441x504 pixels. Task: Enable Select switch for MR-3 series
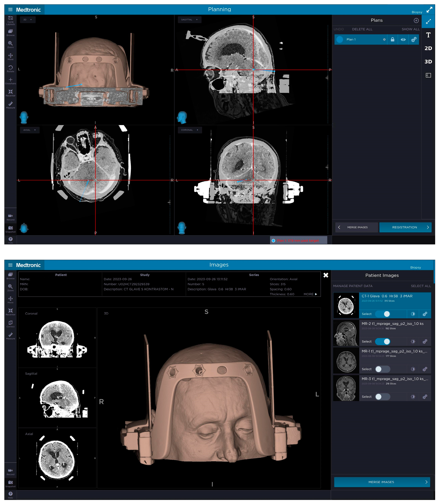[382, 397]
